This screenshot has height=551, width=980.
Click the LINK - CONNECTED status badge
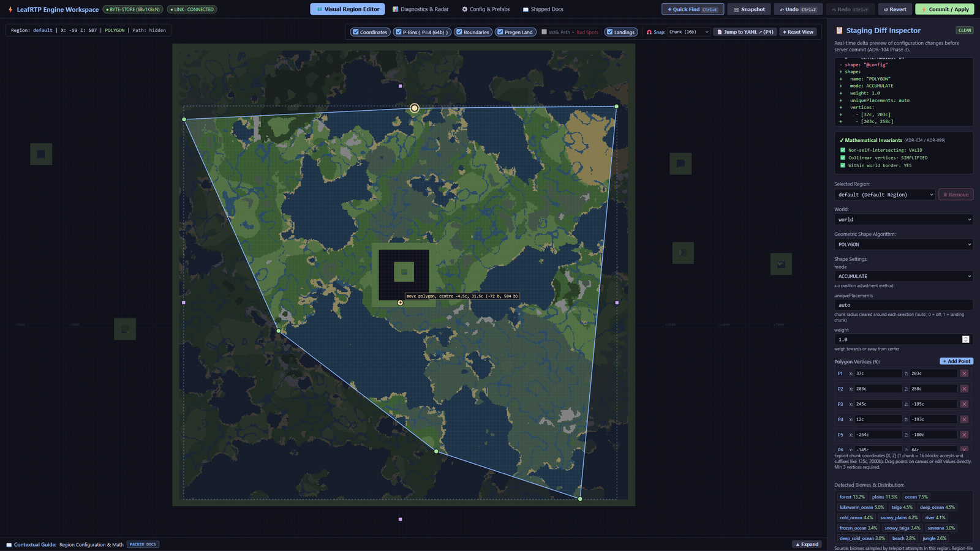coord(192,9)
